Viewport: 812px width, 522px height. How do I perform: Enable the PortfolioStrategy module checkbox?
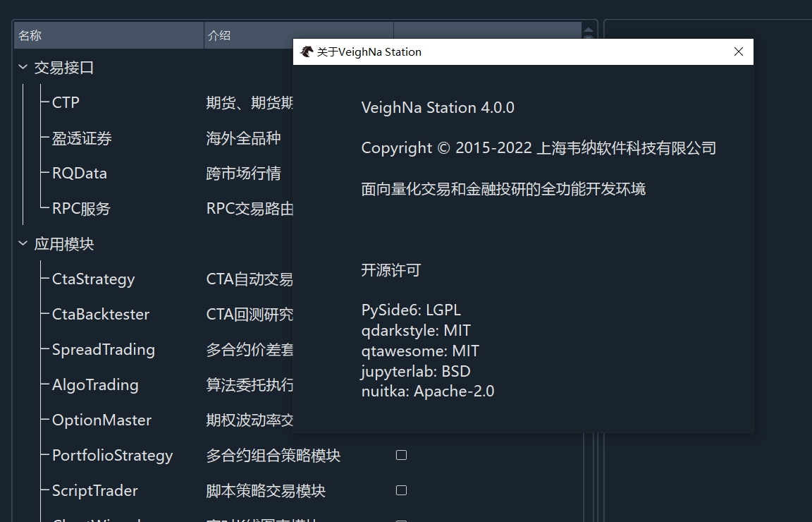[401, 455]
